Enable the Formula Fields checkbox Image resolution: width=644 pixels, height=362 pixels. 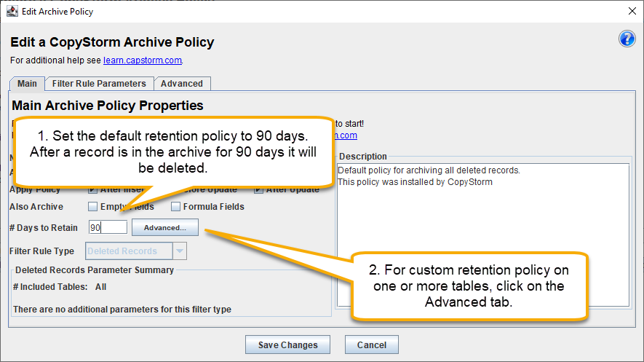click(175, 206)
